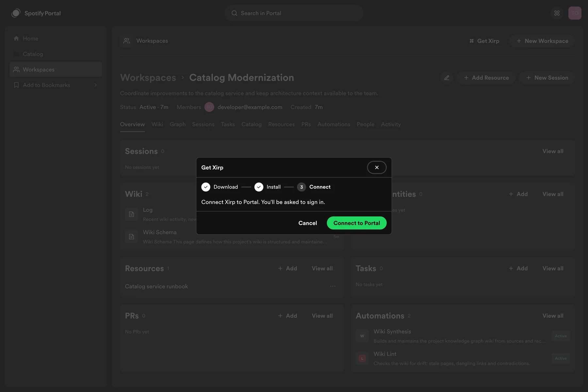Expand the Add to Bookmarks chevron
The image size is (588, 392).
[95, 85]
